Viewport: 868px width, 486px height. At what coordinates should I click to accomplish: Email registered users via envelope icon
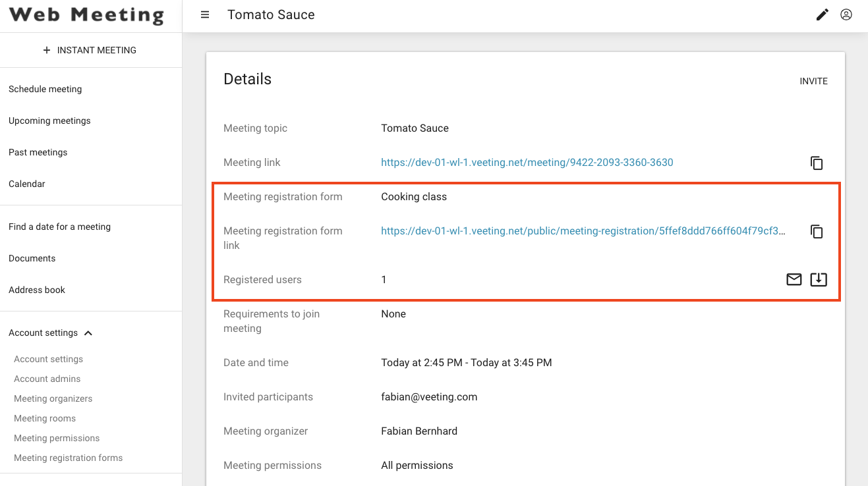click(794, 280)
